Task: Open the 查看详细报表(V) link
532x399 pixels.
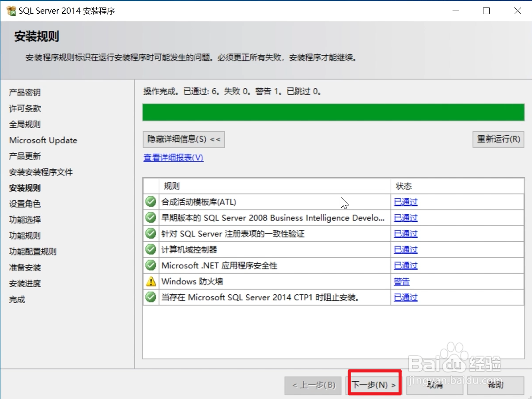Action: pos(173,158)
